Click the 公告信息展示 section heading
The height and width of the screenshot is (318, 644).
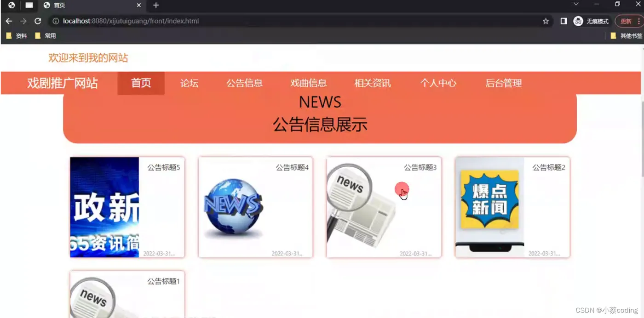point(320,125)
